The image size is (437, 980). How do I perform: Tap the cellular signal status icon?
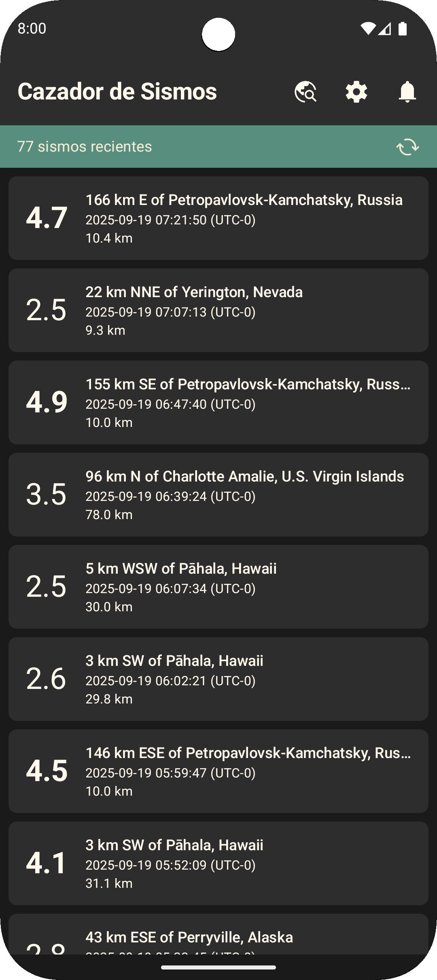[x=384, y=29]
